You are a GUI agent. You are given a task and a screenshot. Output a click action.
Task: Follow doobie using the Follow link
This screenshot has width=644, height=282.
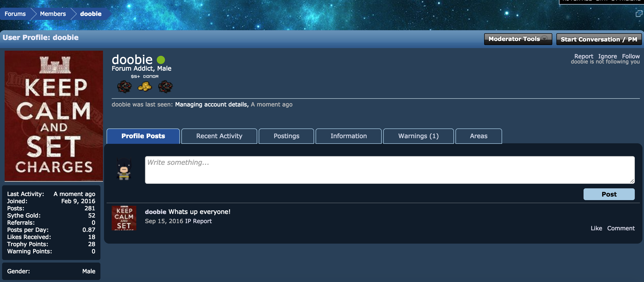(631, 56)
